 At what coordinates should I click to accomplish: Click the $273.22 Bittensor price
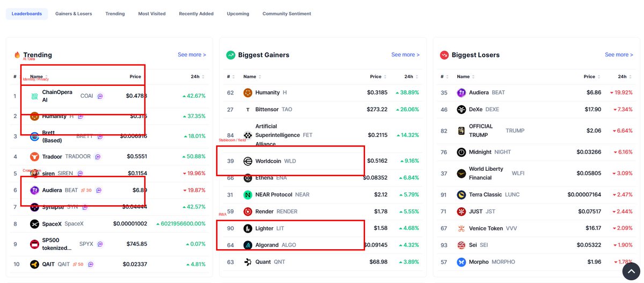point(377,110)
